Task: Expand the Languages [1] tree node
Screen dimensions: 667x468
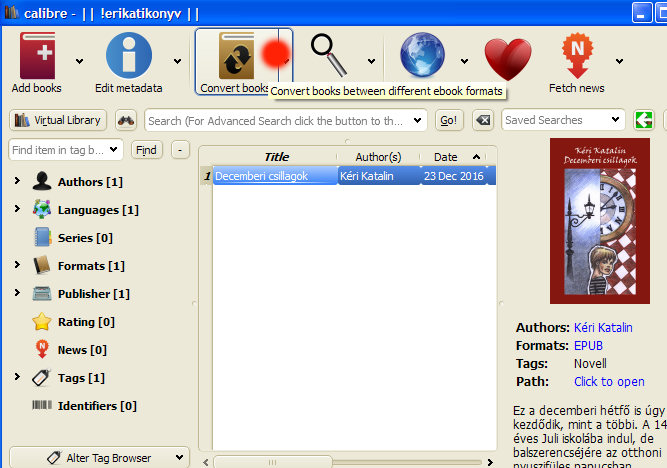Action: (x=17, y=208)
